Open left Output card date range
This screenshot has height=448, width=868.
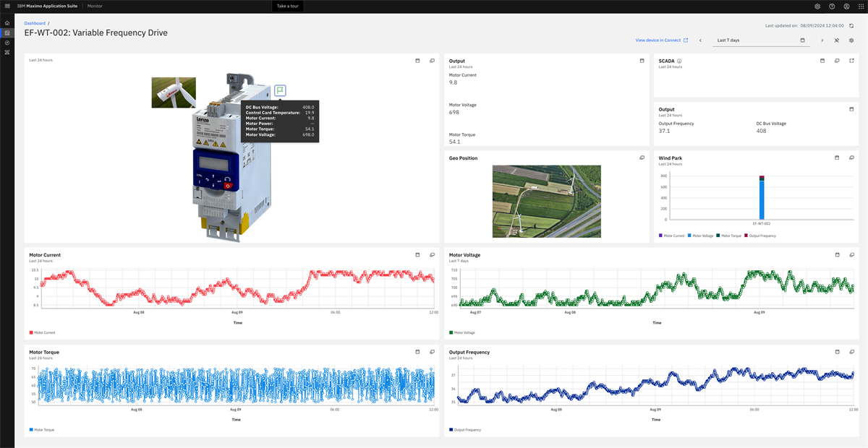[642, 61]
